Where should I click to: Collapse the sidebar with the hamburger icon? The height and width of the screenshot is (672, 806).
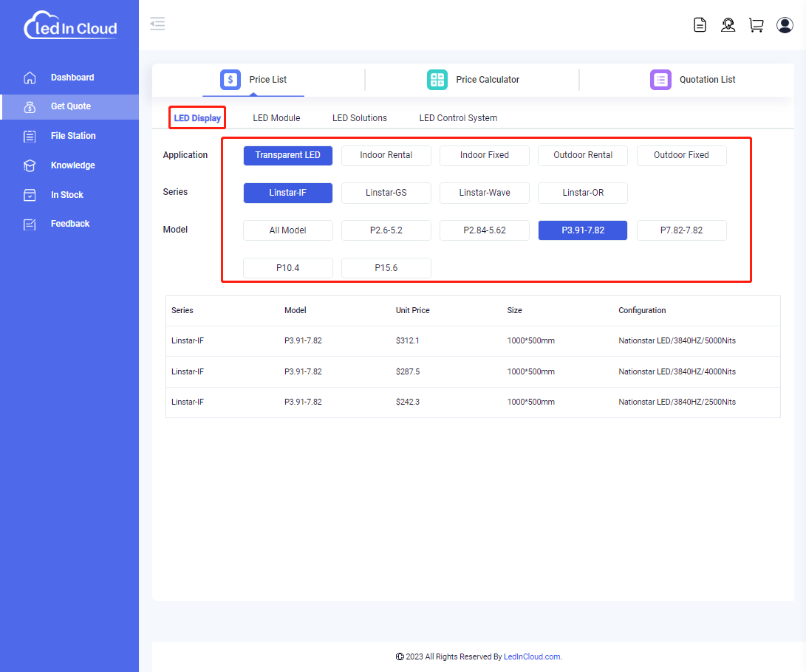pos(157,24)
